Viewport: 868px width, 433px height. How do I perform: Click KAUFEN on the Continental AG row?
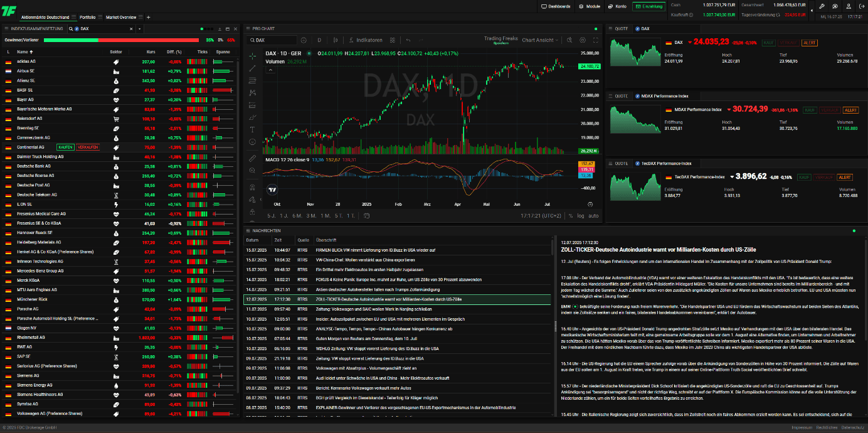tap(65, 147)
